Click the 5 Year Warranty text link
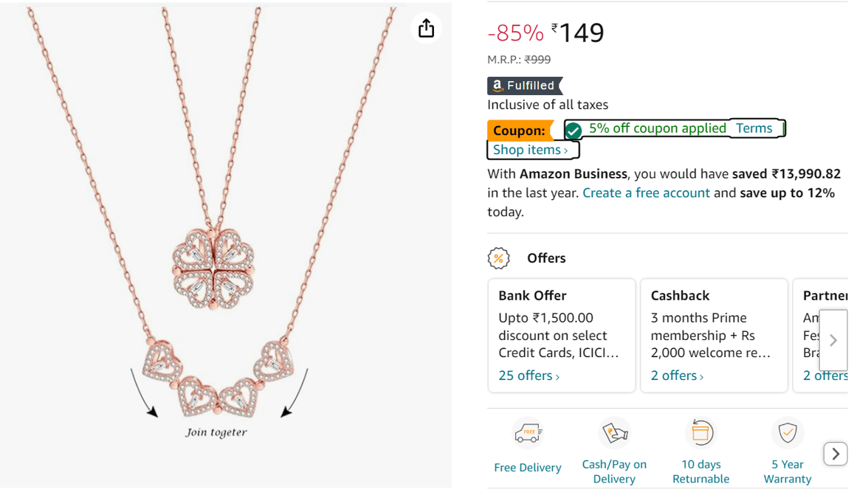 [788, 471]
